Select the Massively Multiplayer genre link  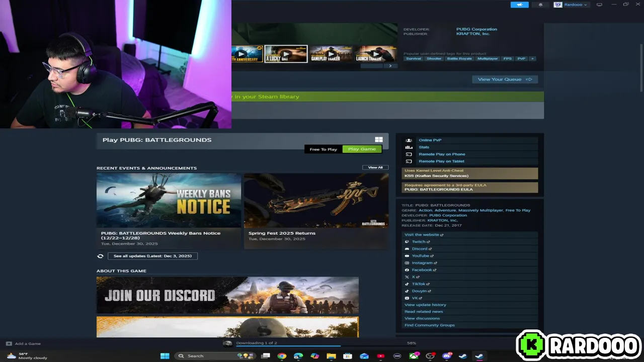pos(480,210)
